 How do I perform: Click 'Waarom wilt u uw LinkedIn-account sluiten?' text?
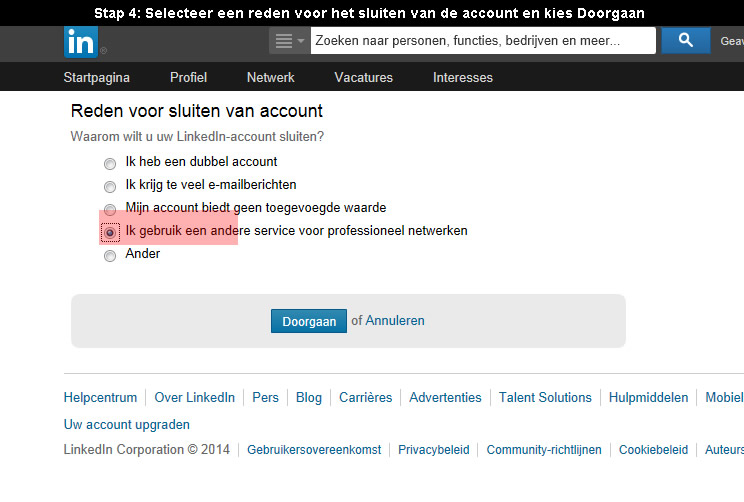click(197, 137)
